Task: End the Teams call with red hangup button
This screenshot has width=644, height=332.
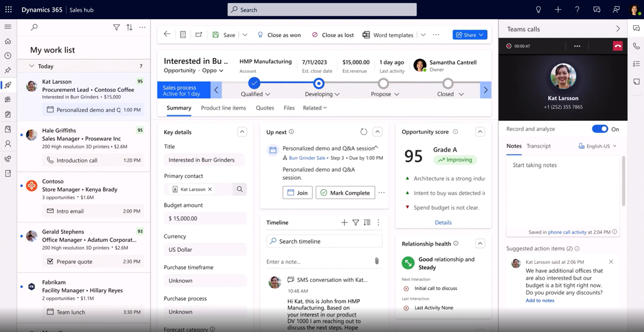Action: (x=618, y=46)
